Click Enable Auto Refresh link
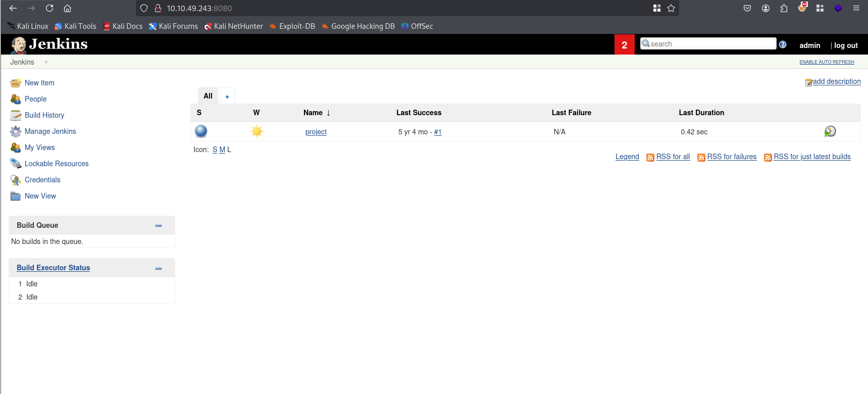The image size is (868, 394). [x=827, y=62]
